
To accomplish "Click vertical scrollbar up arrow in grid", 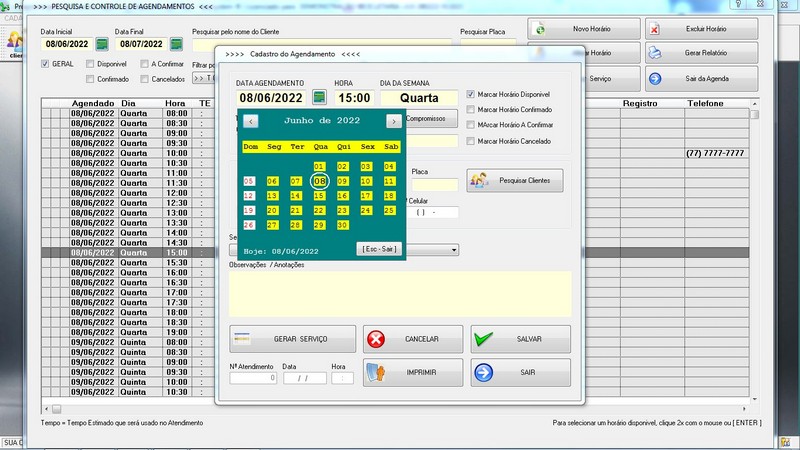I will click(755, 104).
